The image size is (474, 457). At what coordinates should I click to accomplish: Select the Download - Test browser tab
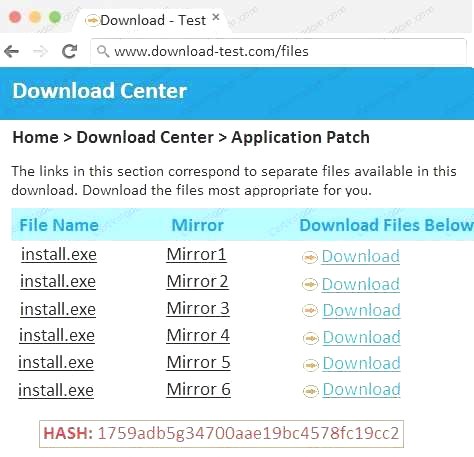pos(153,20)
